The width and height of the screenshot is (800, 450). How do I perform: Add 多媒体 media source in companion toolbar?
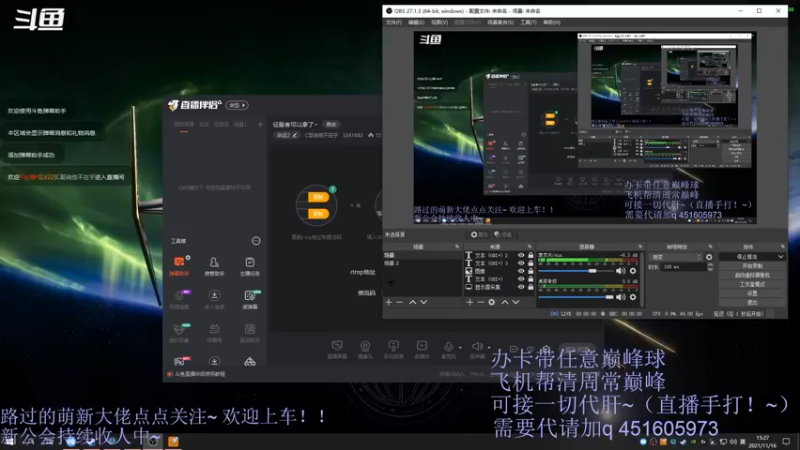[422, 349]
